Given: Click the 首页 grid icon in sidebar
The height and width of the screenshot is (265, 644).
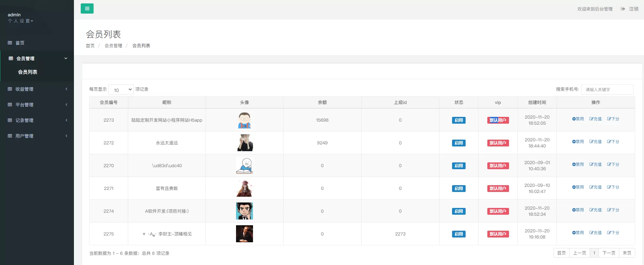Looking at the screenshot, I should click(10, 43).
